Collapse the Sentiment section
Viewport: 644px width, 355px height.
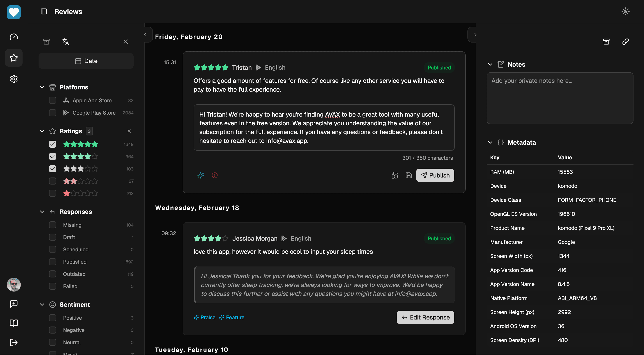click(42, 304)
